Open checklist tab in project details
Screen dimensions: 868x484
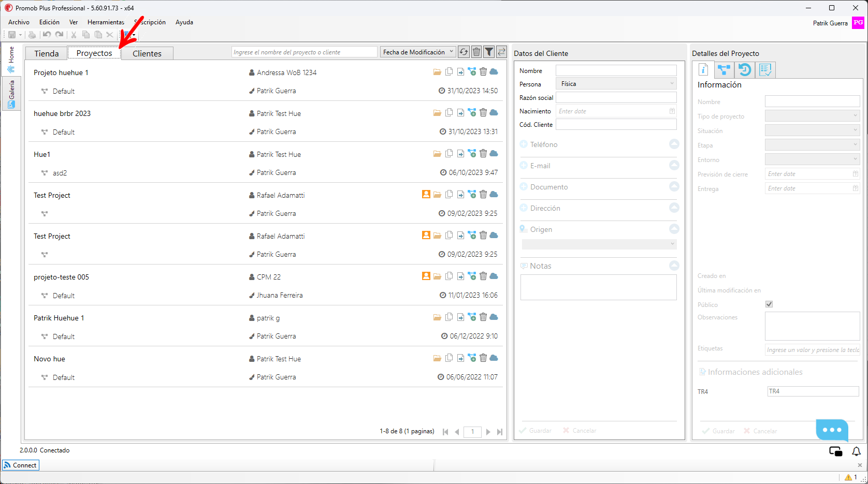(x=765, y=70)
